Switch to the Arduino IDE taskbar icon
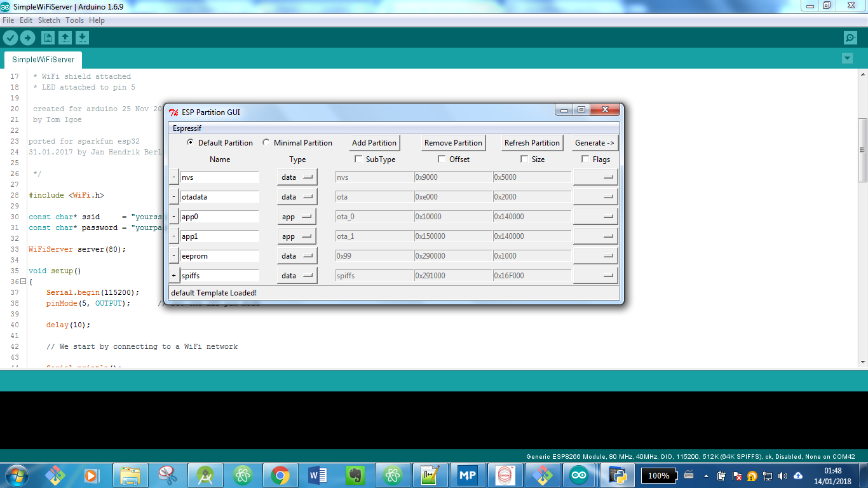The height and width of the screenshot is (488, 868). [x=579, y=475]
